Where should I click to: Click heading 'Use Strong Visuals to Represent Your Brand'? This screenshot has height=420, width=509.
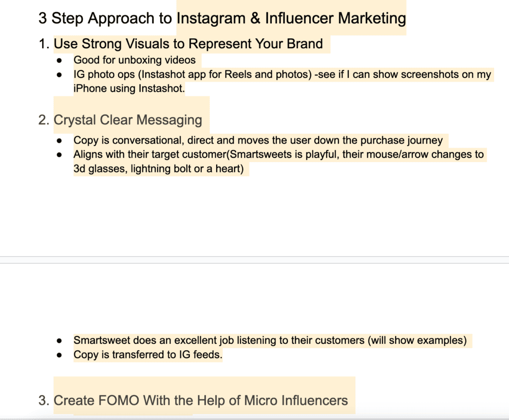point(188,44)
